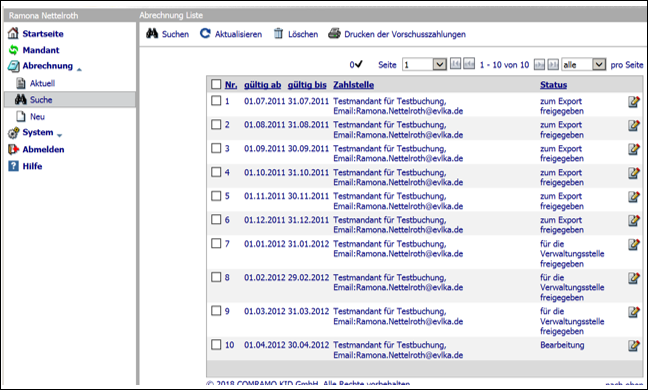Screen dimensions: 648x390
Task: Select Aktuell under Abrechnung
Action: click(x=42, y=83)
